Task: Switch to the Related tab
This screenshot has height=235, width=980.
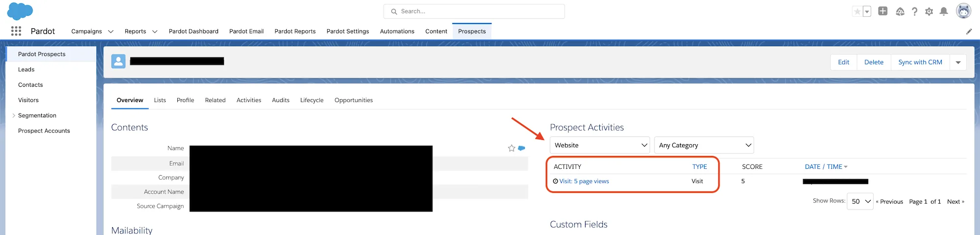Action: click(x=215, y=100)
